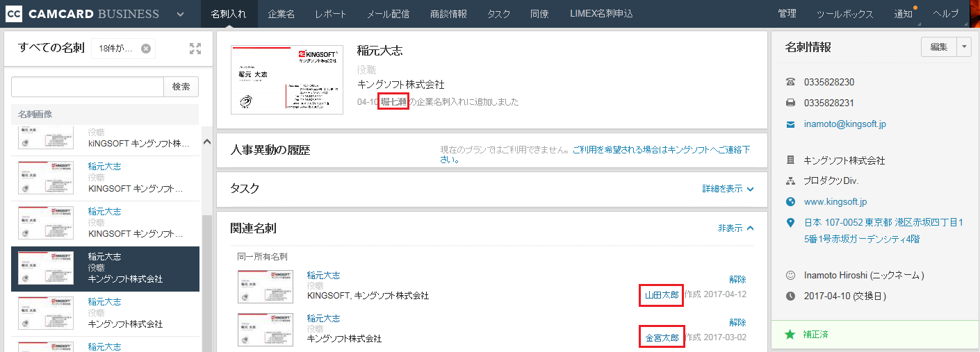
Task: Click the 堀七瀬 user name
Action: coord(393,102)
